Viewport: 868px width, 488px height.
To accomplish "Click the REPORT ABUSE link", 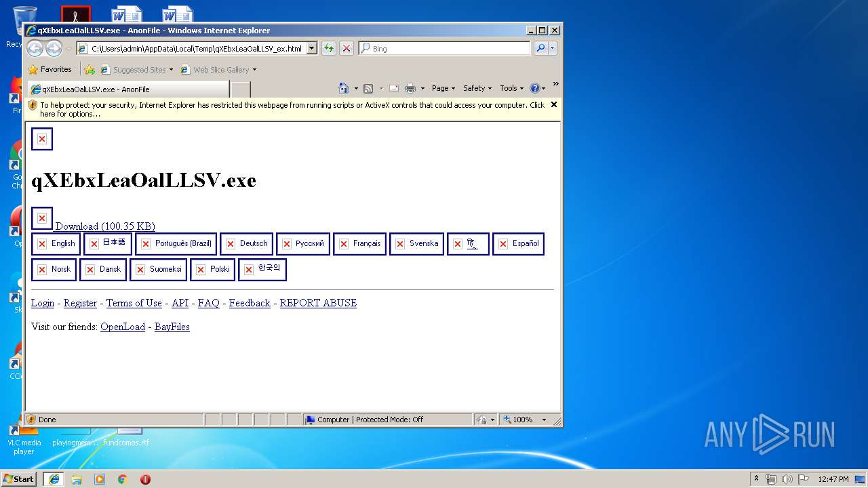I will [318, 303].
